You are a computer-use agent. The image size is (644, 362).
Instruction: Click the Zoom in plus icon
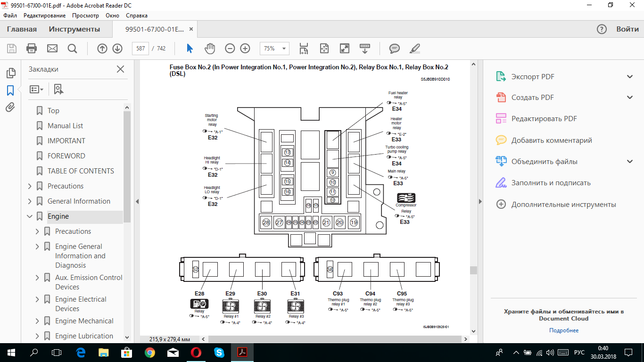coord(245,49)
